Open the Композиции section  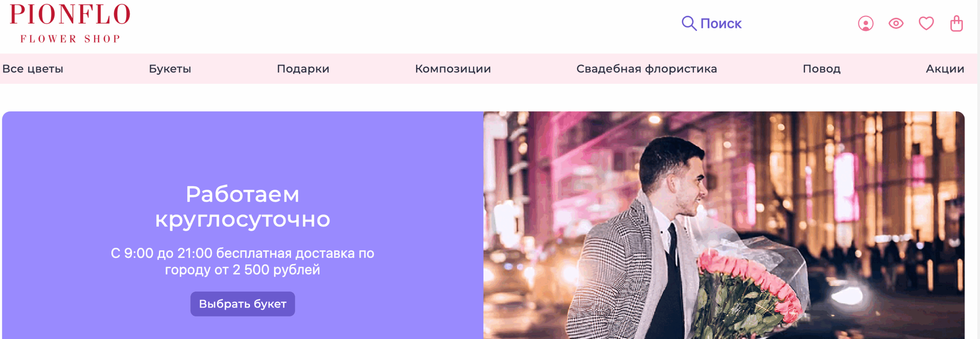click(x=453, y=69)
